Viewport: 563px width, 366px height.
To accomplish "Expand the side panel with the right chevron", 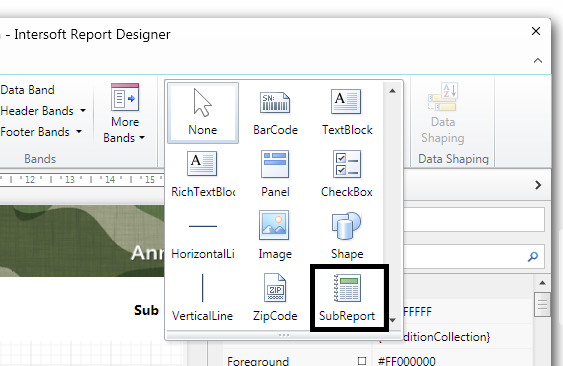I will pos(538,185).
